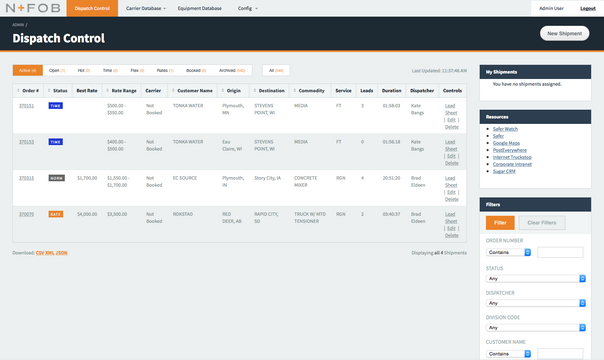This screenshot has height=360, width=604.
Task: Open Lead Sheet for order 370151
Action: (451, 109)
